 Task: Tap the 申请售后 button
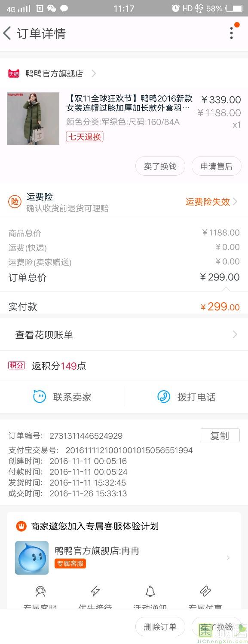tap(216, 166)
